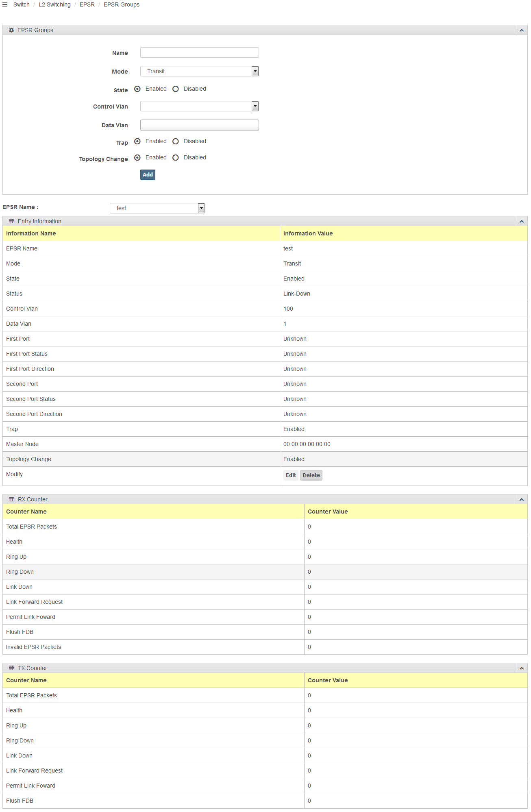The image size is (531, 812).
Task: Click the Control Vlan value 100
Action: pos(288,309)
